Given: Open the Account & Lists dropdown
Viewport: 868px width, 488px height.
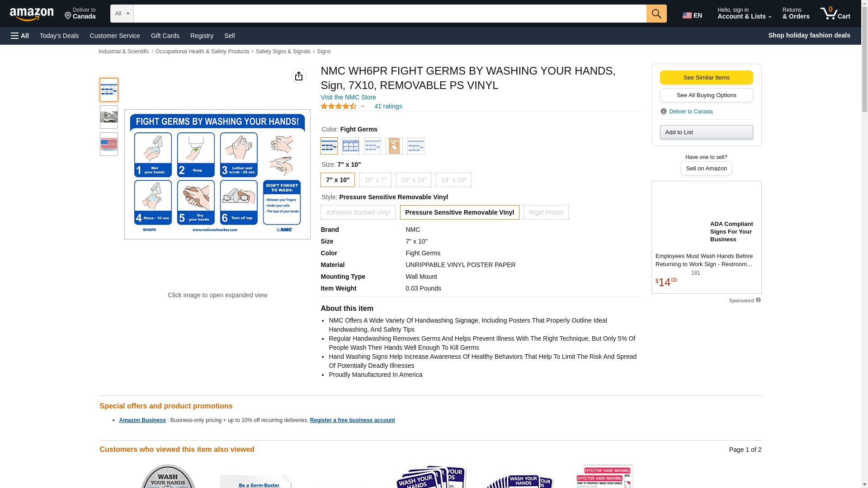Looking at the screenshot, I should (744, 14).
